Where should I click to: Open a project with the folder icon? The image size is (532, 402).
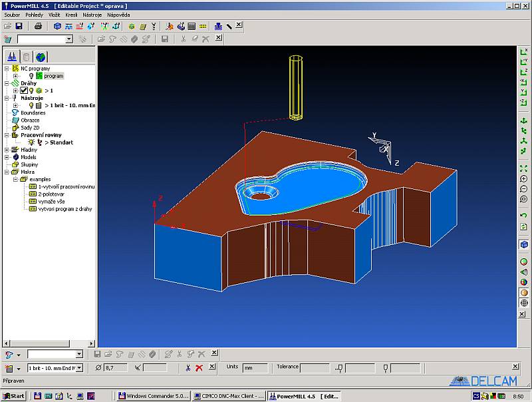coord(7,26)
